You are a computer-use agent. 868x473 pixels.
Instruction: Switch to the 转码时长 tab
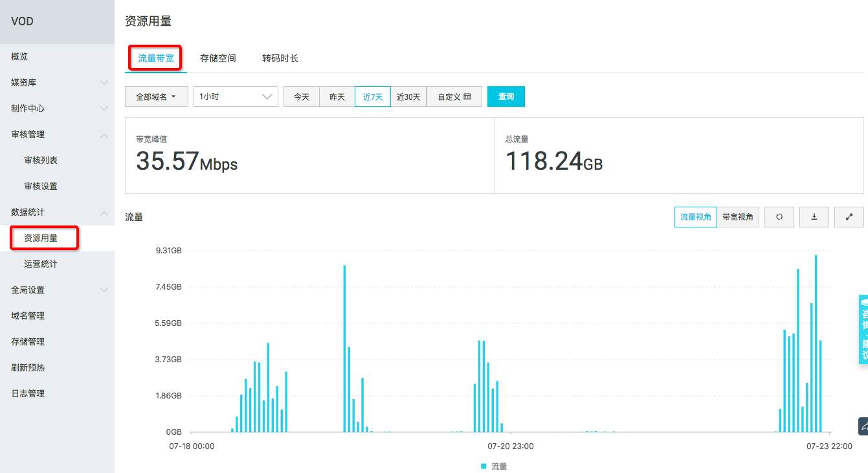[x=280, y=58]
